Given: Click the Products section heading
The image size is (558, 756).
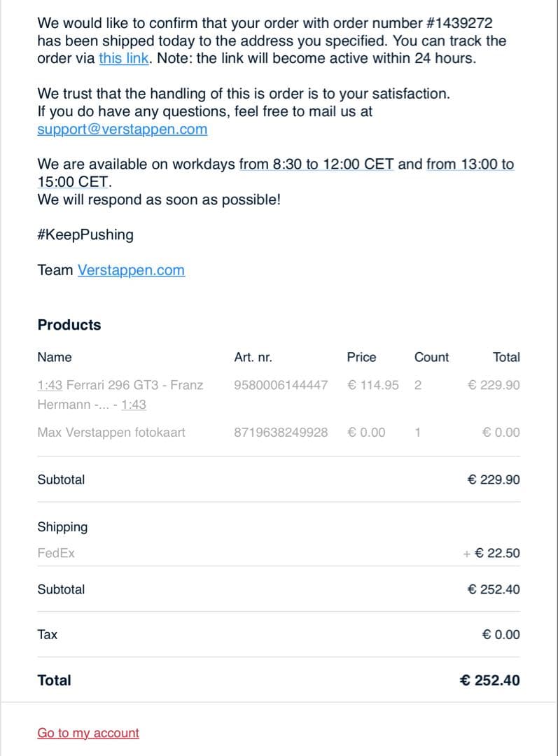Looking at the screenshot, I should point(69,325).
